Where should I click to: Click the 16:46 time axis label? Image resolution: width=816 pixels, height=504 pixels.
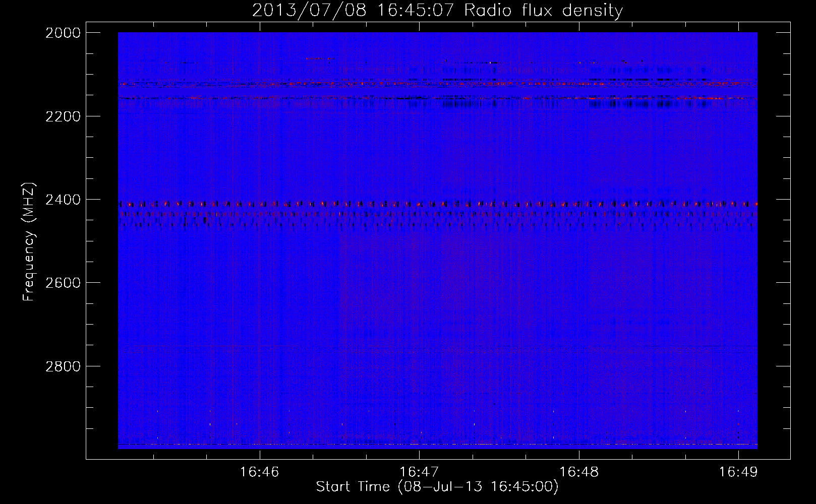[x=260, y=472]
